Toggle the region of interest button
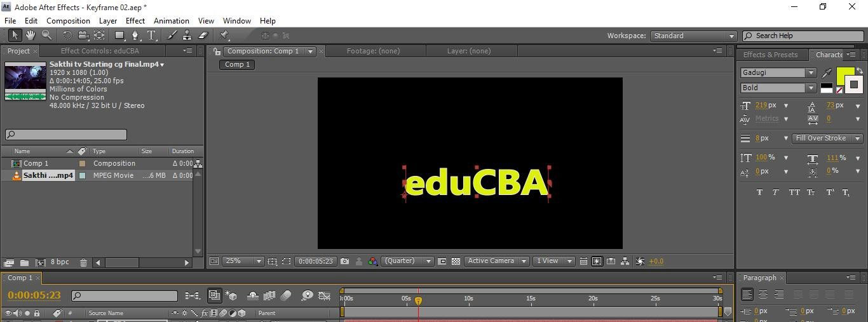The height and width of the screenshot is (322, 868). point(442,261)
